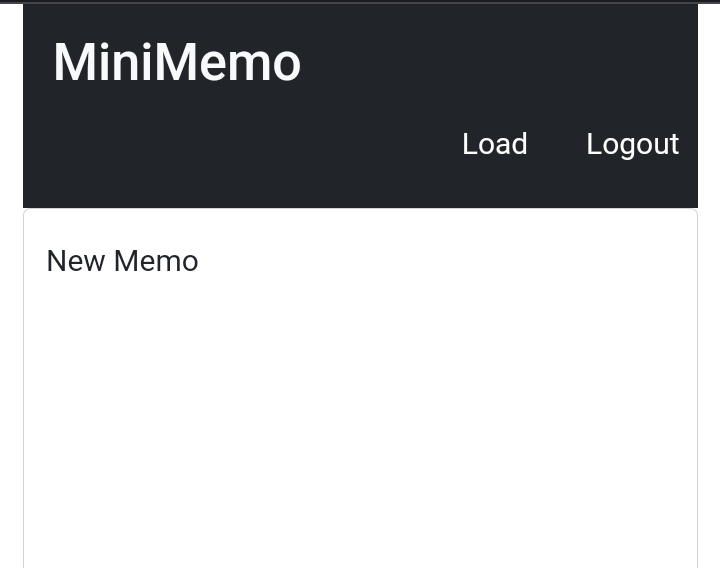Place cursor in the memo textarea
Viewport: 720px width, 568px height.
[360, 380]
